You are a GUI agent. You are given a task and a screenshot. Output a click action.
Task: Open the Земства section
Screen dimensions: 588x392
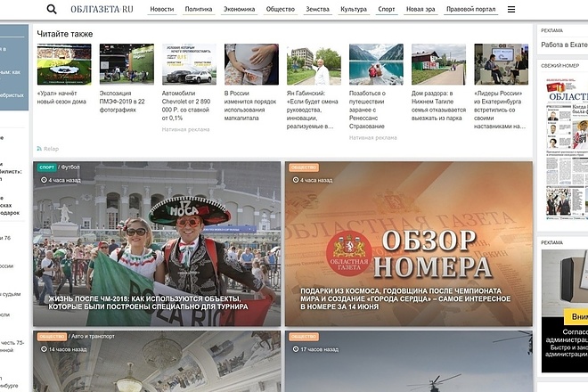pyautogui.click(x=318, y=9)
